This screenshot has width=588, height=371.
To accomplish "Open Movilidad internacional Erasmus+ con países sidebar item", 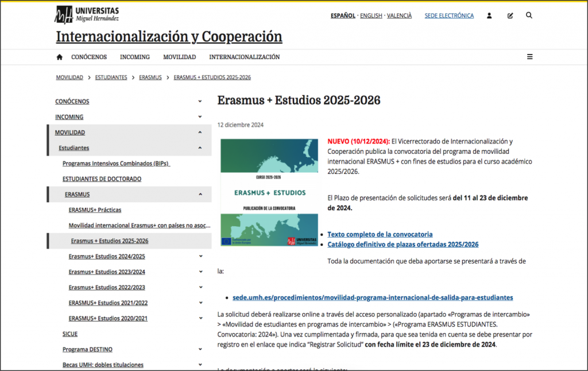I will 140,226.
